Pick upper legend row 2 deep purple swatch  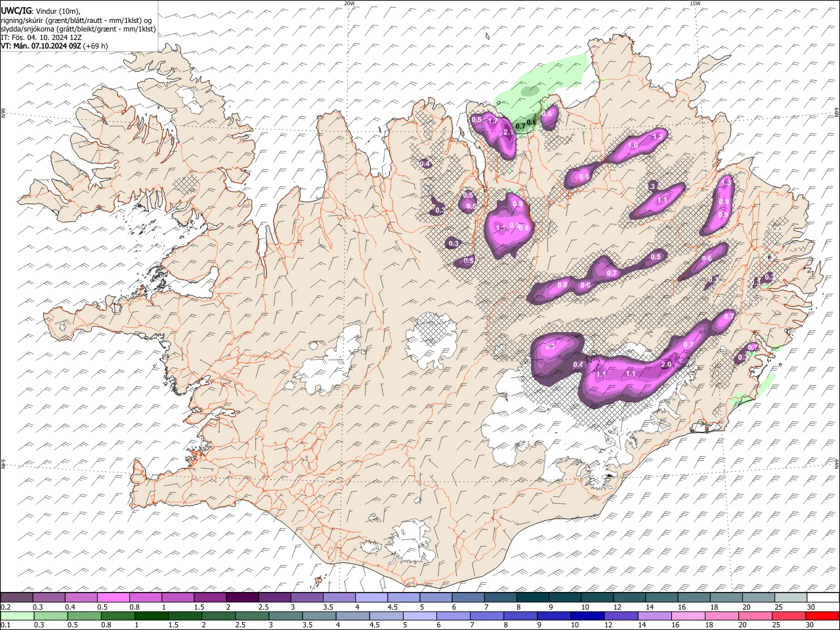(x=242, y=598)
